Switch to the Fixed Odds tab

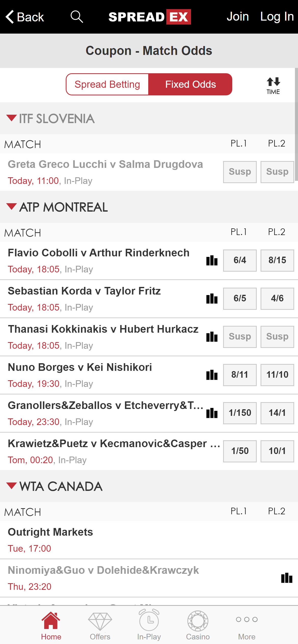click(190, 84)
